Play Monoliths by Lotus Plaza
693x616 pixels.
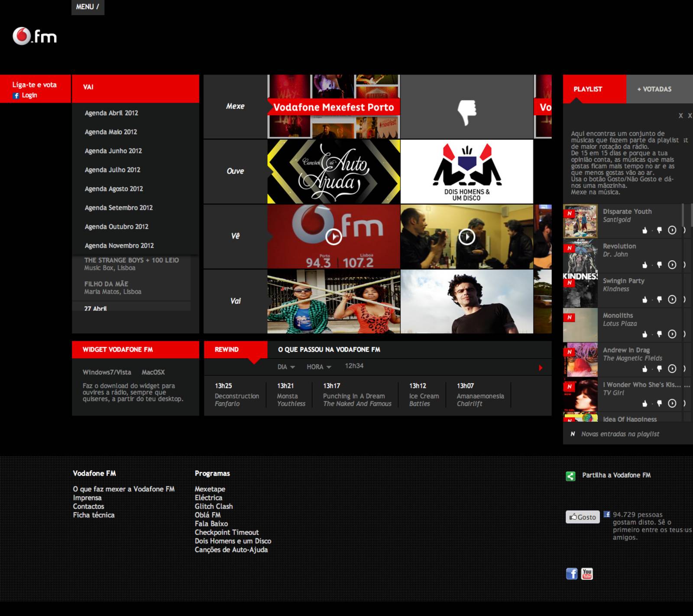tap(672, 334)
